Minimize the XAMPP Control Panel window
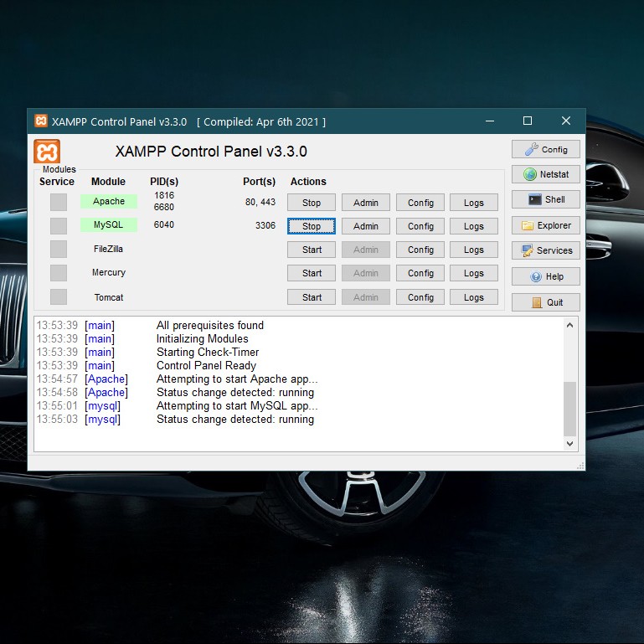The width and height of the screenshot is (644, 644). coord(490,121)
